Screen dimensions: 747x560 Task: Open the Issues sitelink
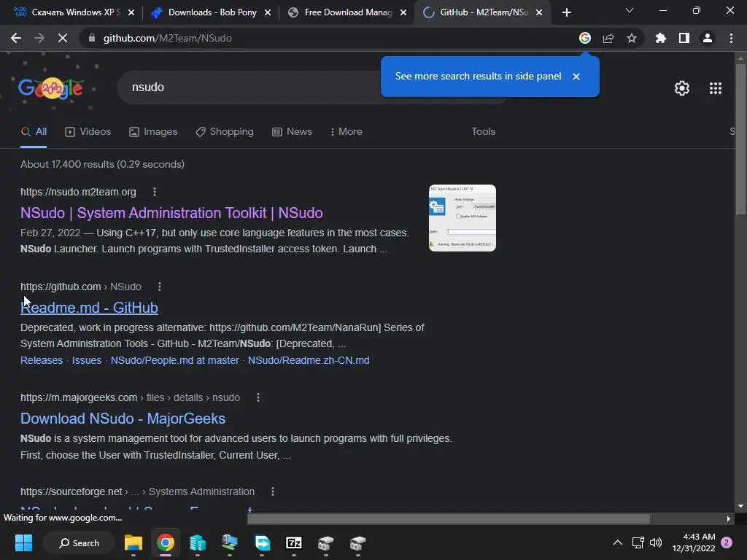[x=87, y=360]
